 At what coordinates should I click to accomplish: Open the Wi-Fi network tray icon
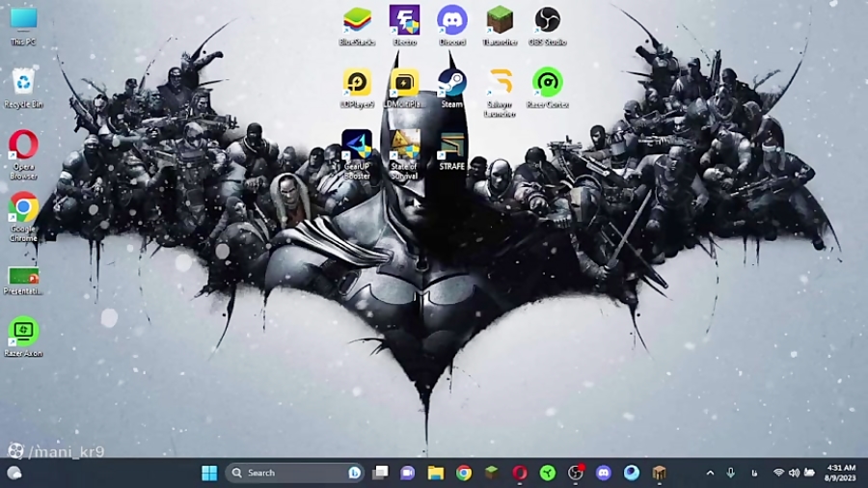point(778,474)
